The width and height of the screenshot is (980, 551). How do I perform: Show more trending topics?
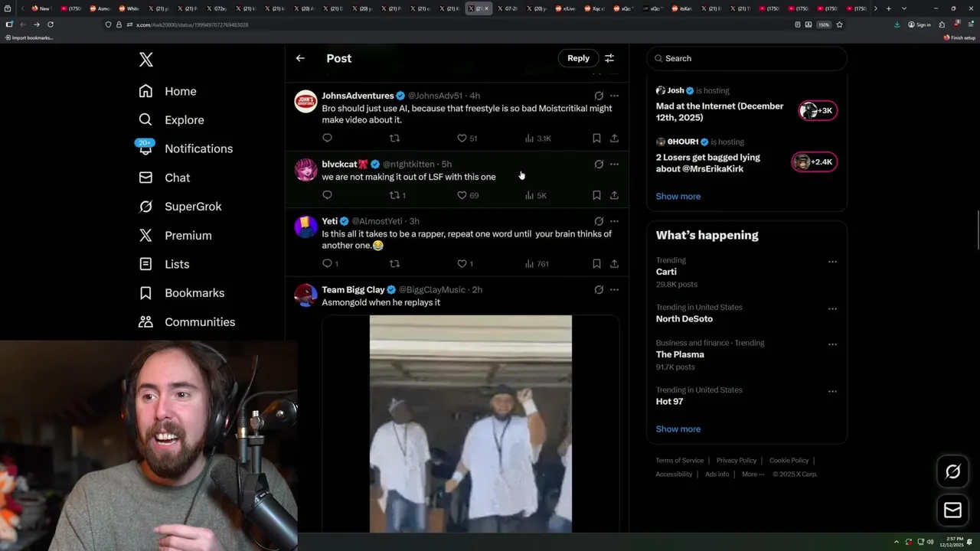click(x=678, y=429)
